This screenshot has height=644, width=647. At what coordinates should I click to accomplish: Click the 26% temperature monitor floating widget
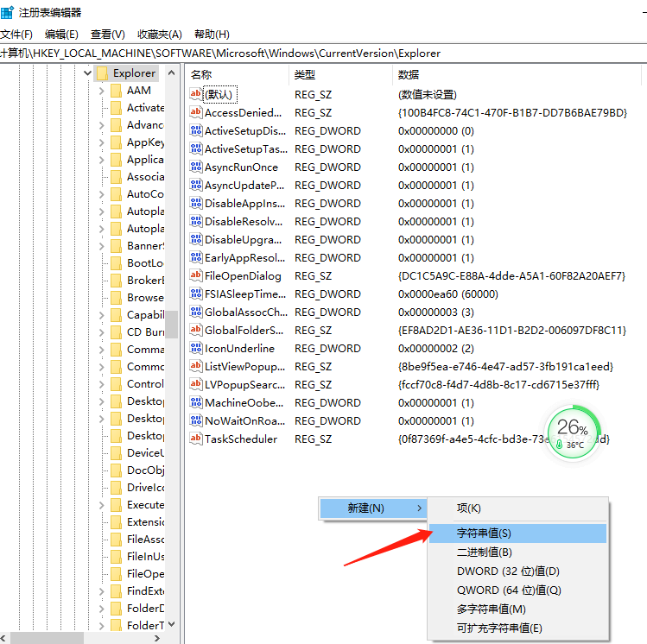point(573,432)
